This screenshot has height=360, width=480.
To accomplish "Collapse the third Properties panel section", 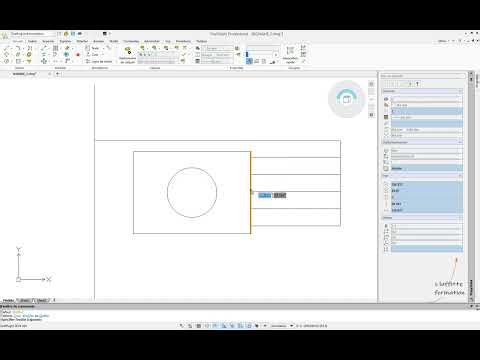I will click(460, 175).
